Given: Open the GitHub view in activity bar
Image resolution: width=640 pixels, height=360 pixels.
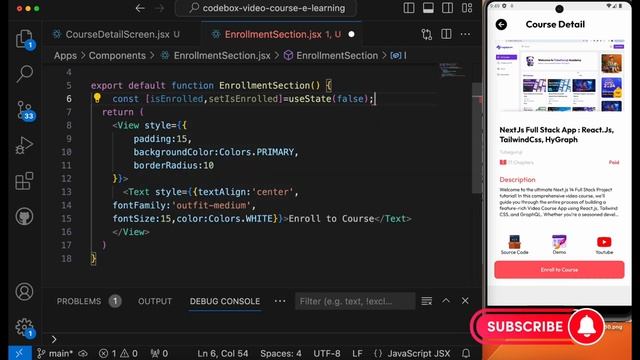Looking at the screenshot, I should click(x=24, y=216).
